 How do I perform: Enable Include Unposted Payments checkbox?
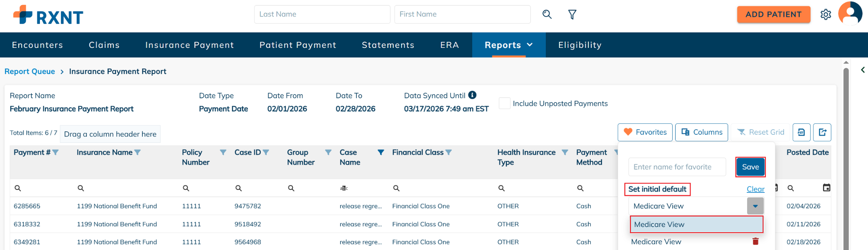(x=504, y=103)
